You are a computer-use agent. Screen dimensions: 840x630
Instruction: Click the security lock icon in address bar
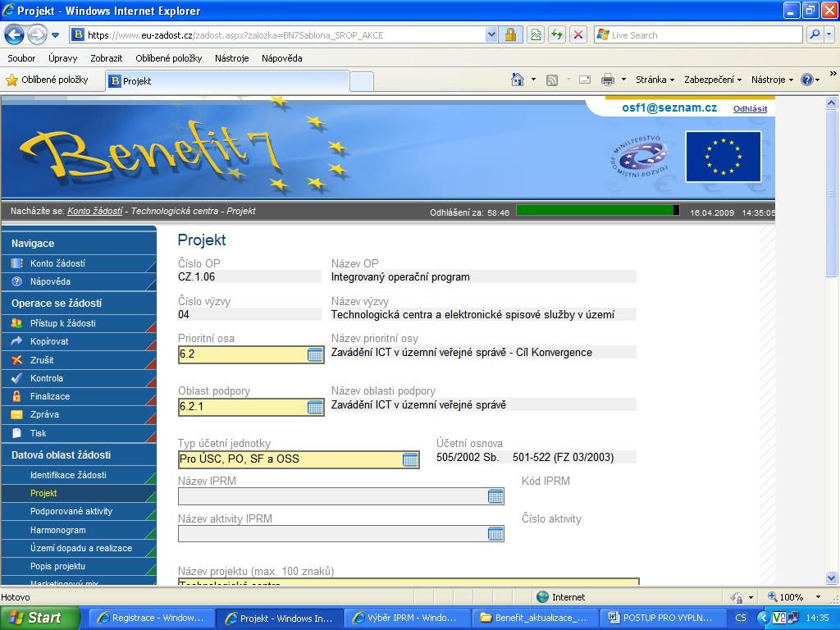pyautogui.click(x=510, y=35)
